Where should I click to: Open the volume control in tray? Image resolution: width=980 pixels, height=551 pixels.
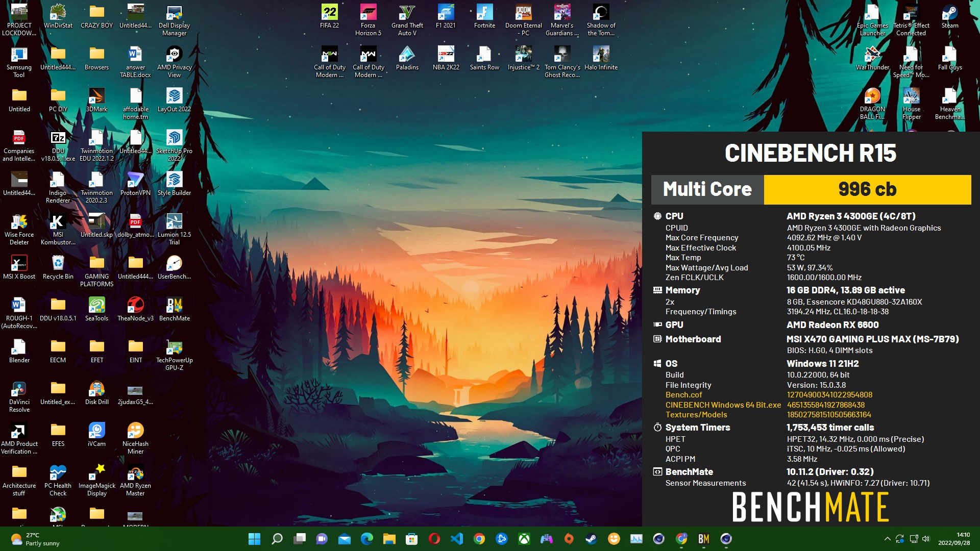[926, 539]
